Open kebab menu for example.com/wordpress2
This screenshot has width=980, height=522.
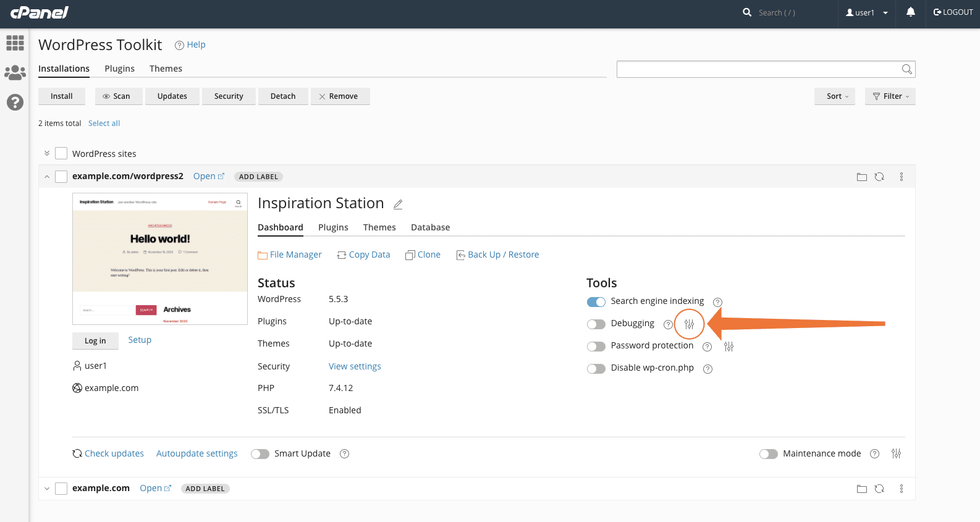point(901,177)
